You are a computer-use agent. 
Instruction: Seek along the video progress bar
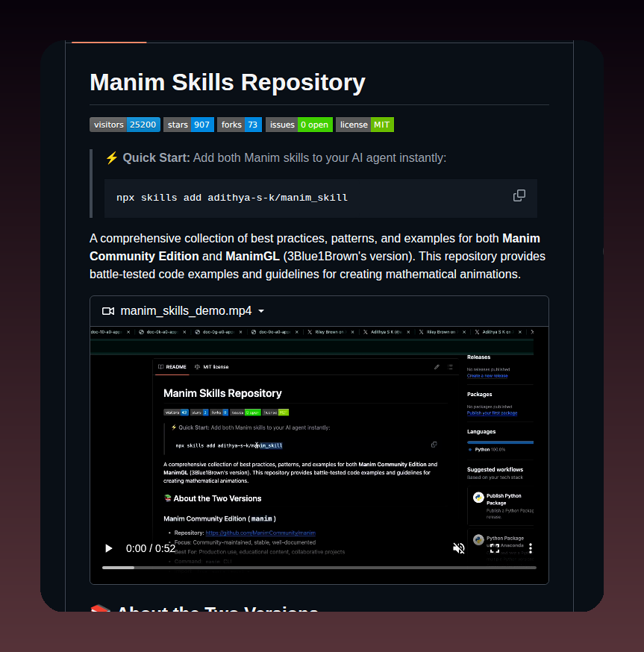click(x=319, y=568)
